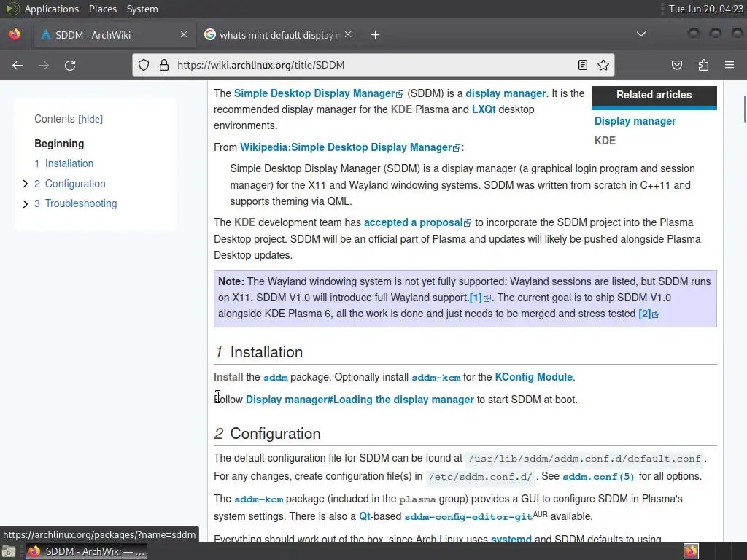Image resolution: width=747 pixels, height=560 pixels.
Task: Open the Places menu
Action: point(102,9)
